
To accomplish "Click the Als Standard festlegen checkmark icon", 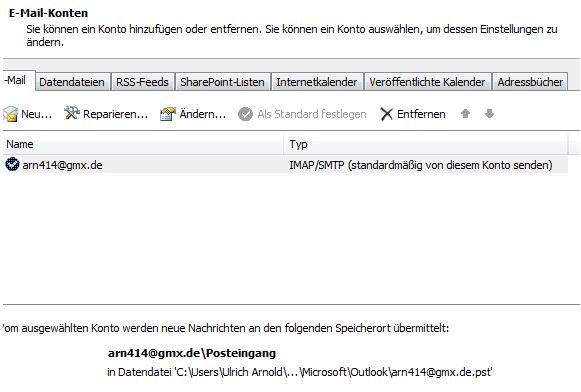I will (x=245, y=114).
